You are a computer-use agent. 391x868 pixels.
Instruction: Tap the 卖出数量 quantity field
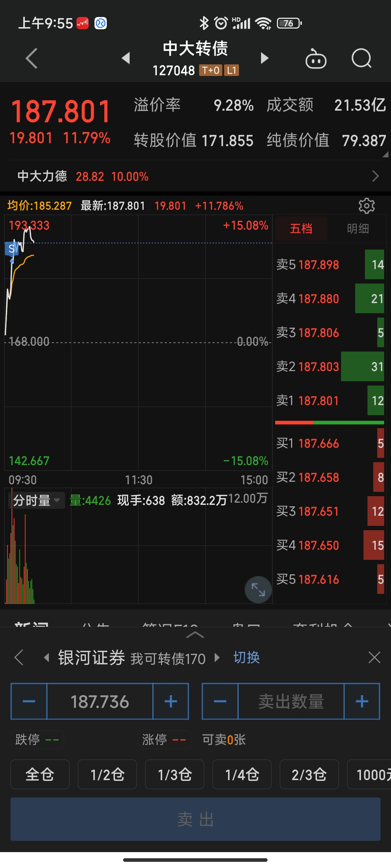click(291, 702)
